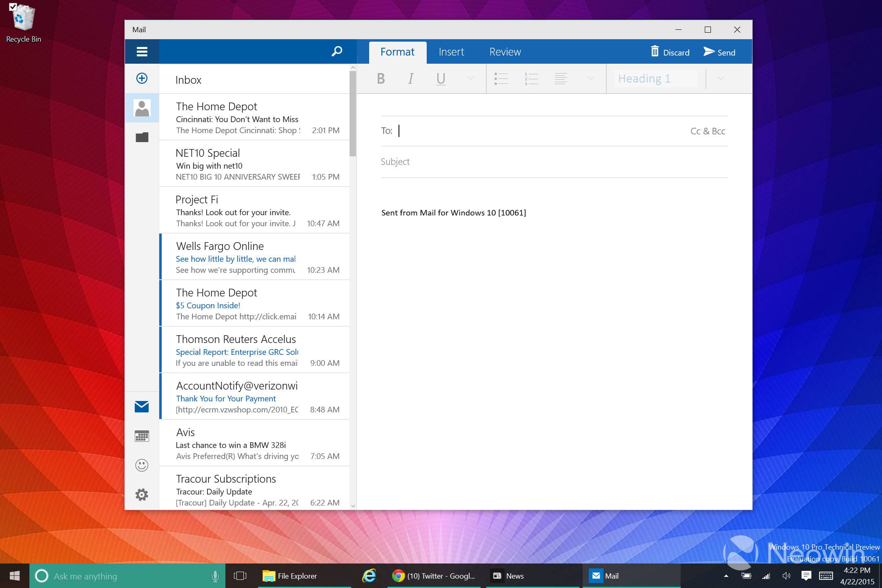
Task: Switch to the Insert tab
Action: click(451, 52)
